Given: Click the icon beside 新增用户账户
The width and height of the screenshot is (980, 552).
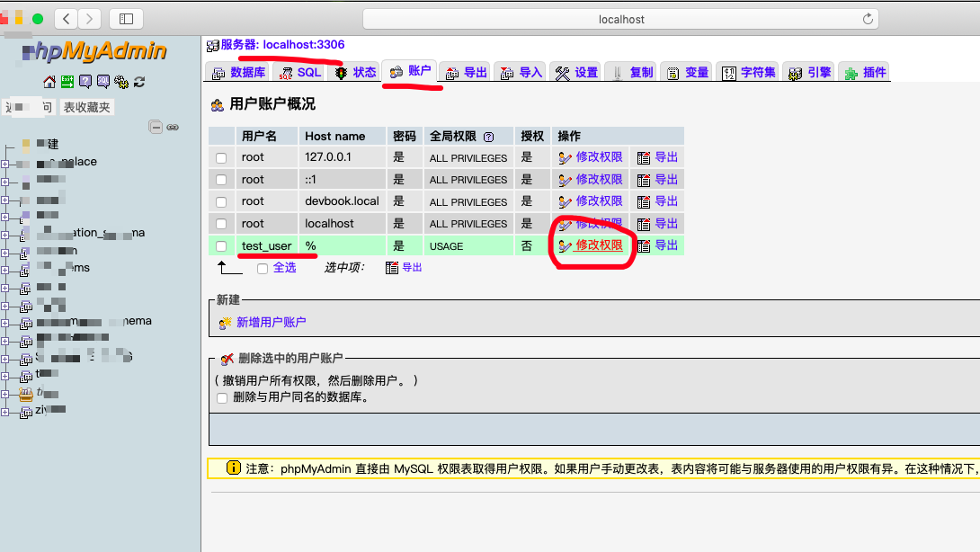Looking at the screenshot, I should click(x=225, y=323).
